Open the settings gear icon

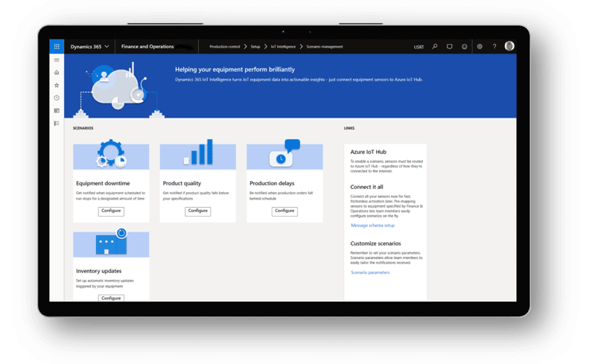click(x=480, y=46)
